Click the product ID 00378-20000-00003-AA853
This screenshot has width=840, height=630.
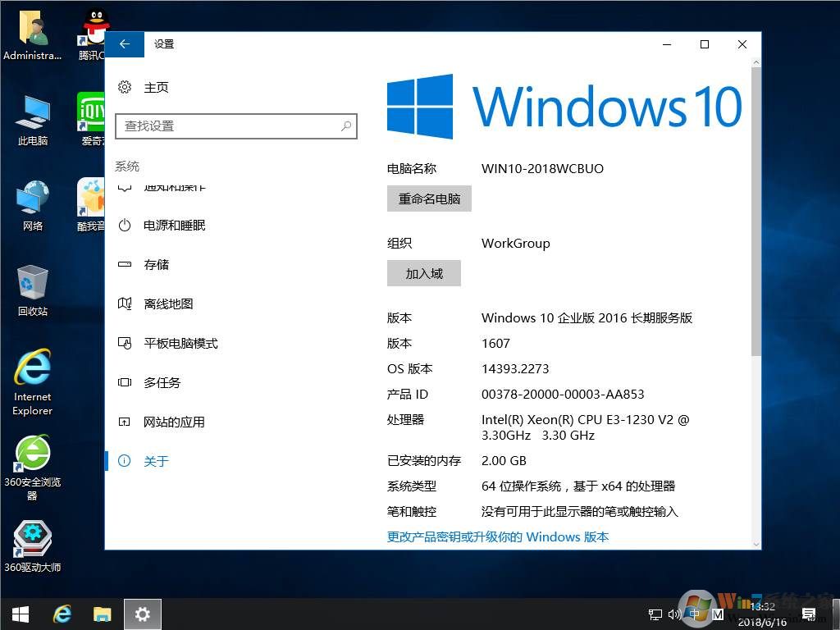pos(563,395)
